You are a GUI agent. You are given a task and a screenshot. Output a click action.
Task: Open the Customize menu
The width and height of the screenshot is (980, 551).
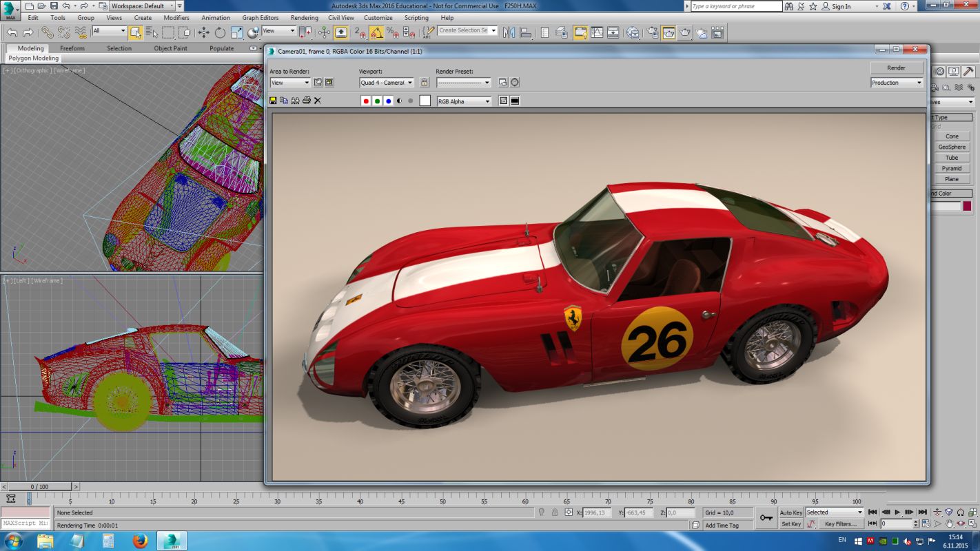378,18
